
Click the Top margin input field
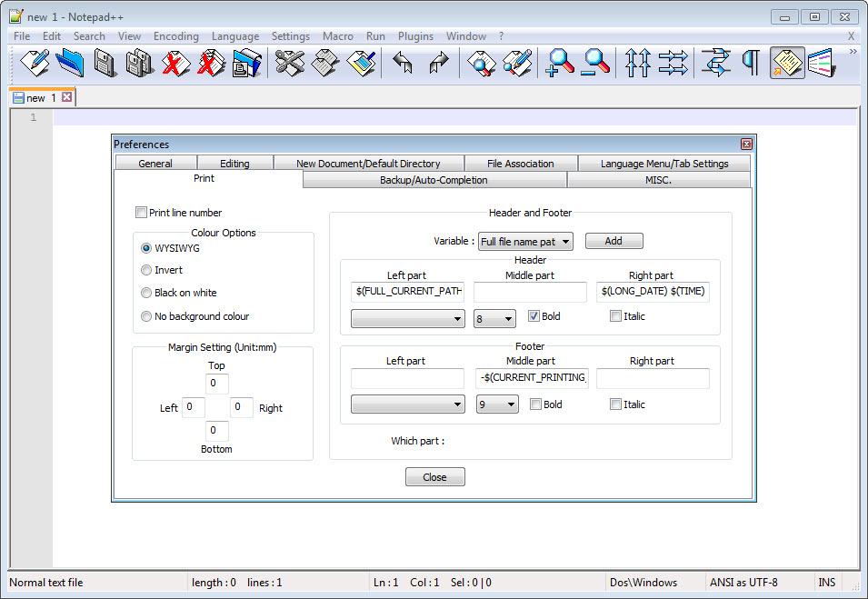216,383
